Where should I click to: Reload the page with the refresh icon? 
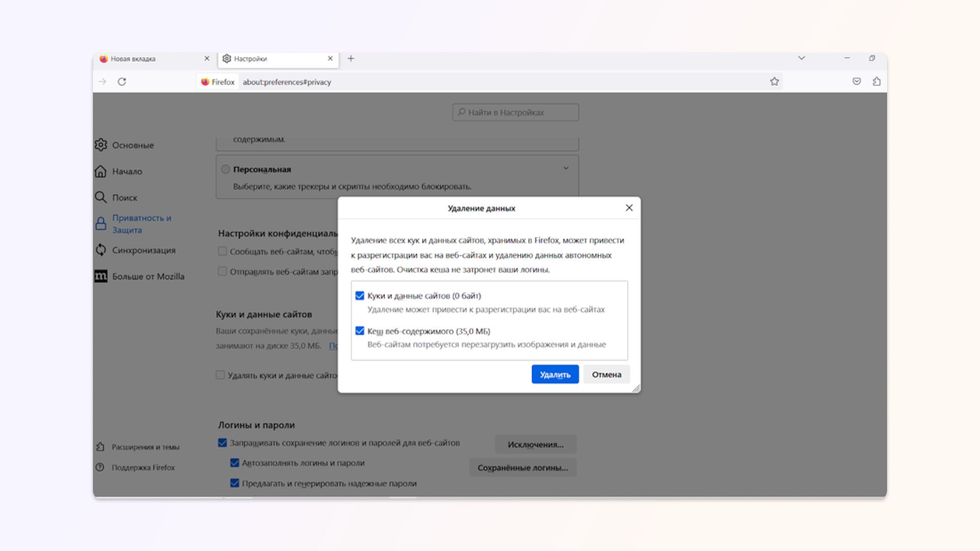pyautogui.click(x=121, y=82)
